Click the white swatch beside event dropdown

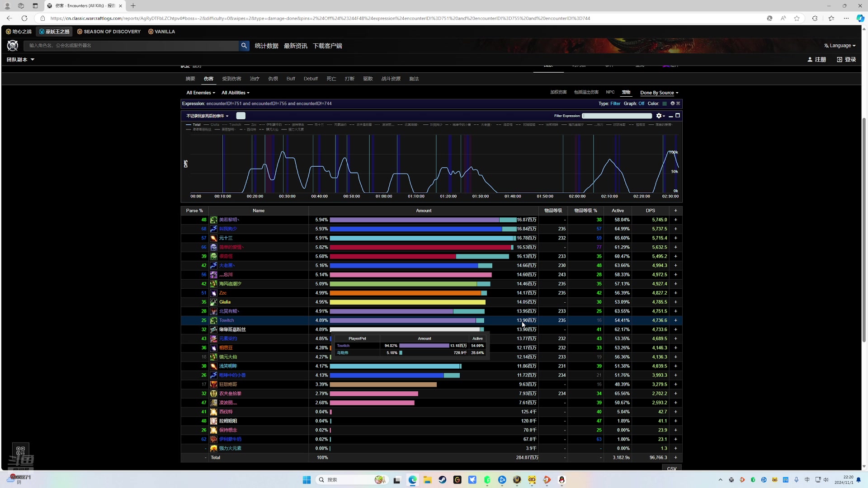click(x=241, y=116)
